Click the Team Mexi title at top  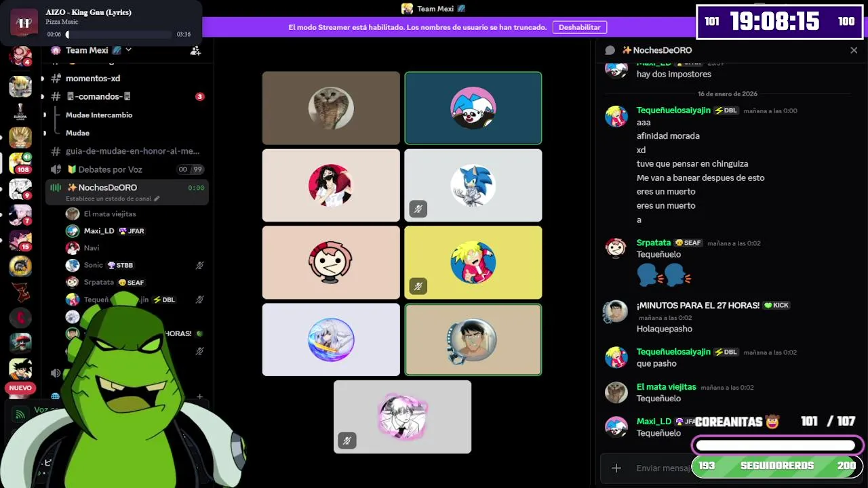pyautogui.click(x=436, y=9)
